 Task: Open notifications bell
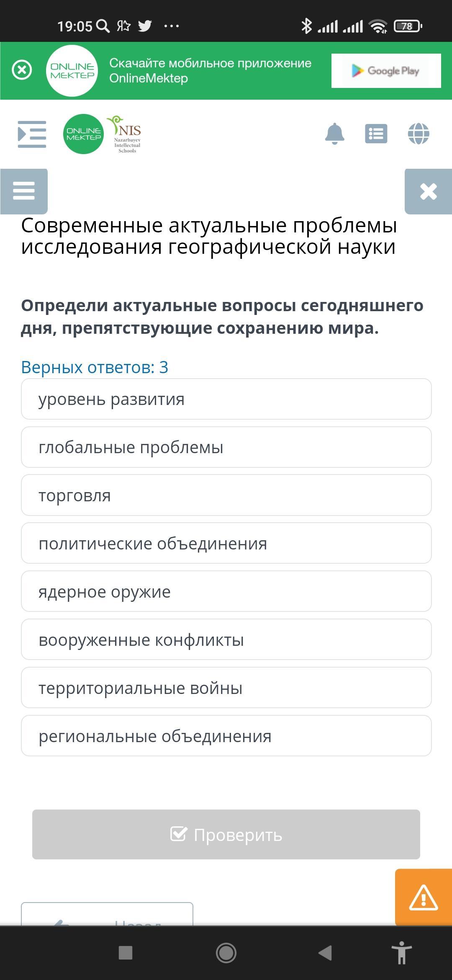[335, 134]
